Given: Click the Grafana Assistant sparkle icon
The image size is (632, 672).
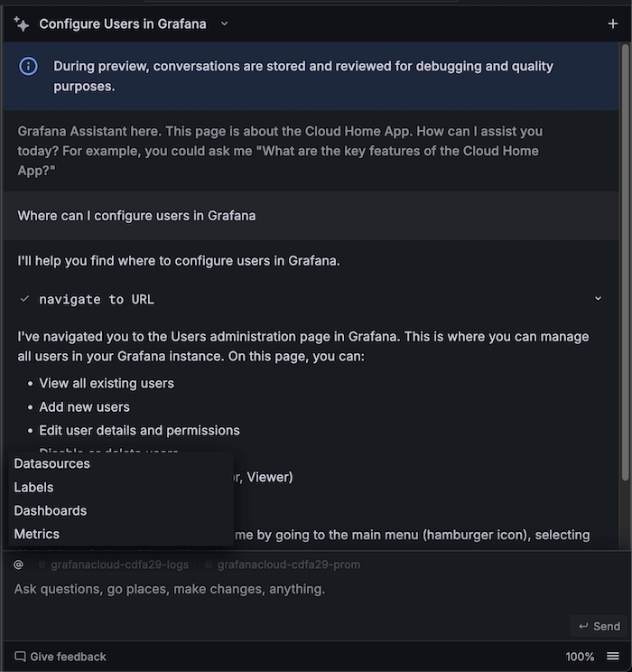Looking at the screenshot, I should (21, 24).
